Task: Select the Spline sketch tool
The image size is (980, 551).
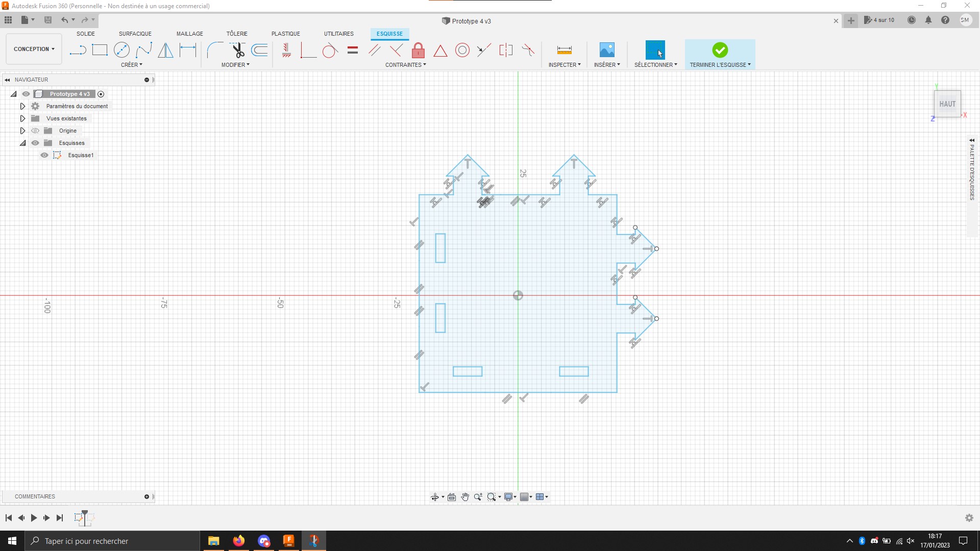Action: coord(144,50)
